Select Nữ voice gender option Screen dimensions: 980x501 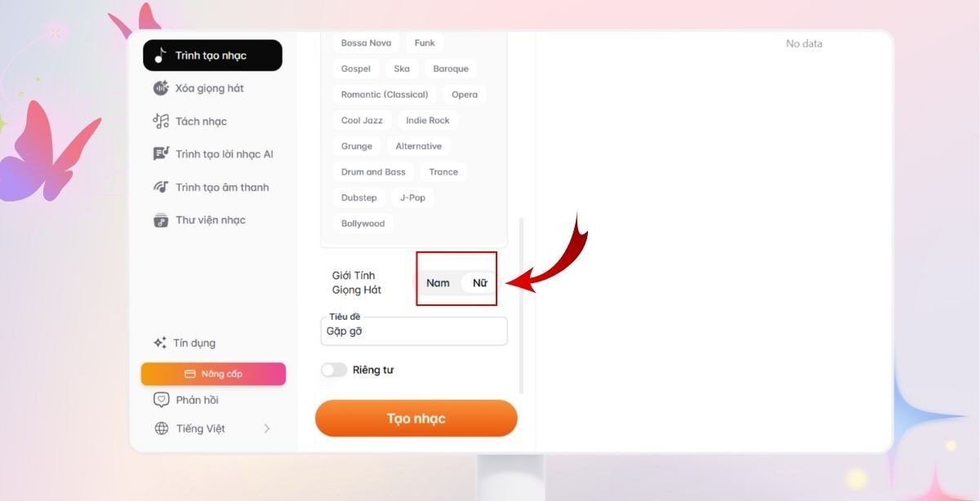(x=479, y=283)
